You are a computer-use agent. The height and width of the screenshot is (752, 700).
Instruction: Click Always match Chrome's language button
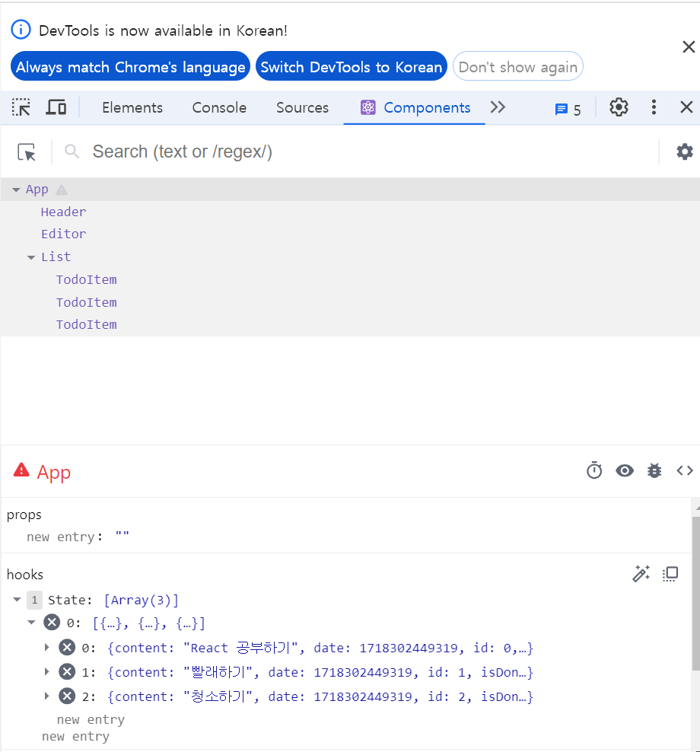(130, 66)
